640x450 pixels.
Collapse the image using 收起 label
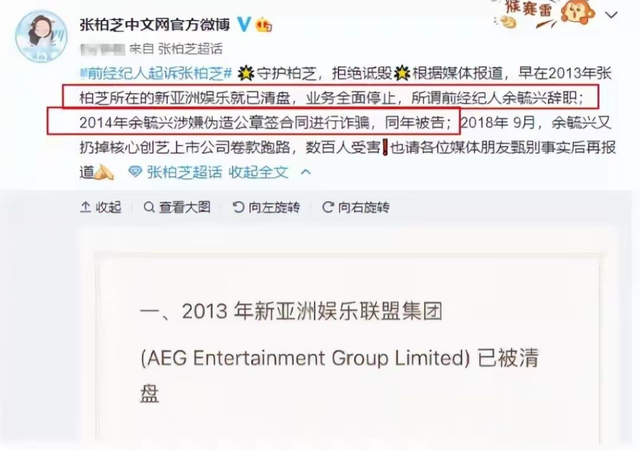pos(108,207)
